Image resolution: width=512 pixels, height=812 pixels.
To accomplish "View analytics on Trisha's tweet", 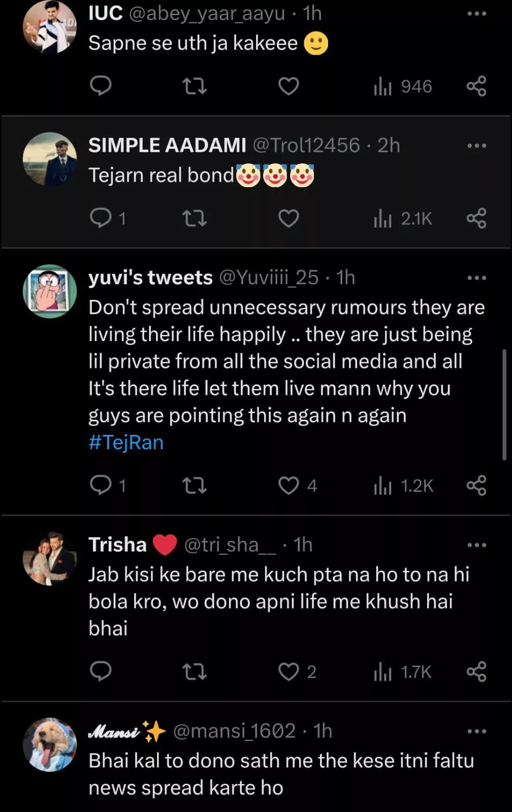I will pyautogui.click(x=402, y=672).
